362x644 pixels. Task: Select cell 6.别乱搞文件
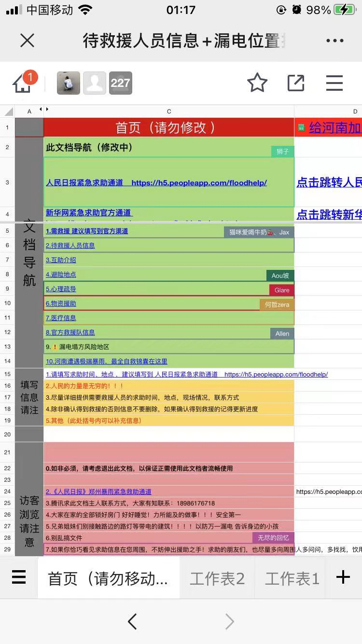pyautogui.click(x=169, y=538)
